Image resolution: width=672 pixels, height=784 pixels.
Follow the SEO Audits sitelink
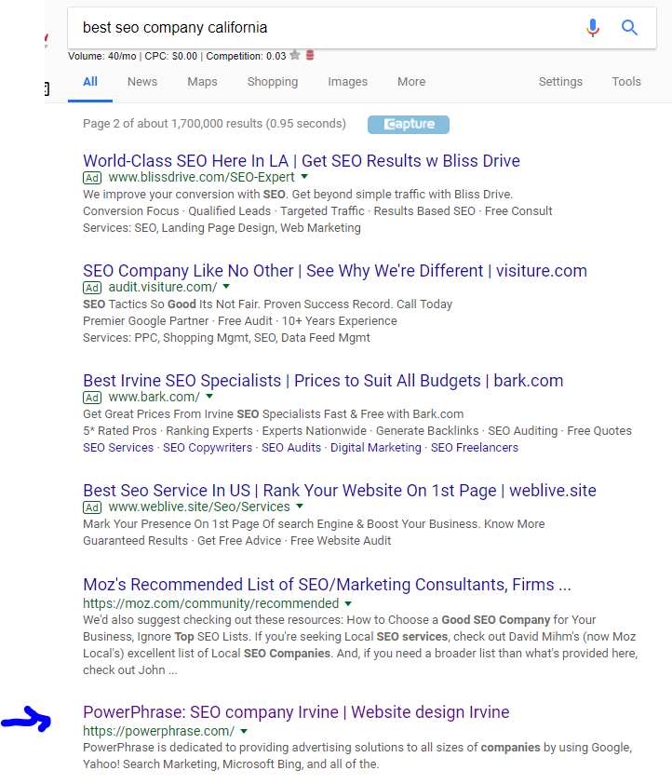coord(291,448)
